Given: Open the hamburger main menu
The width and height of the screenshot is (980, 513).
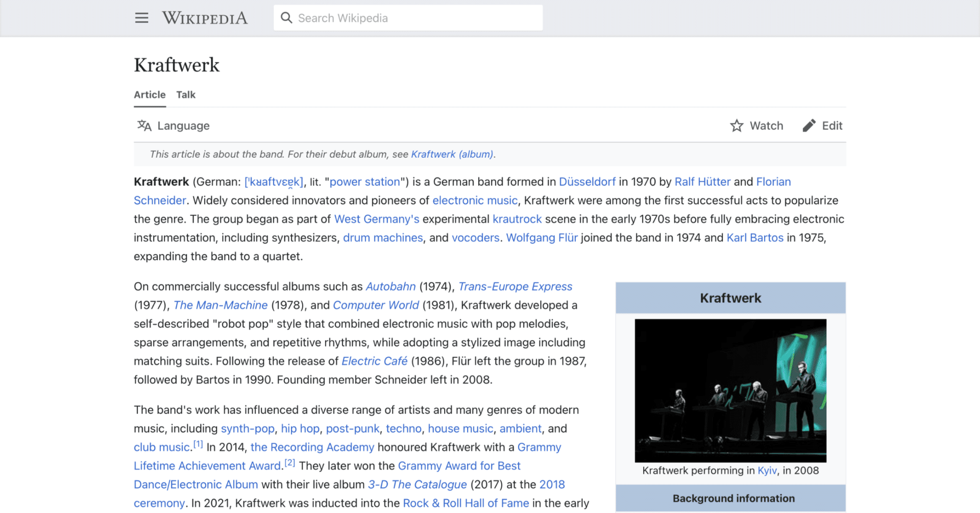Looking at the screenshot, I should (x=141, y=18).
